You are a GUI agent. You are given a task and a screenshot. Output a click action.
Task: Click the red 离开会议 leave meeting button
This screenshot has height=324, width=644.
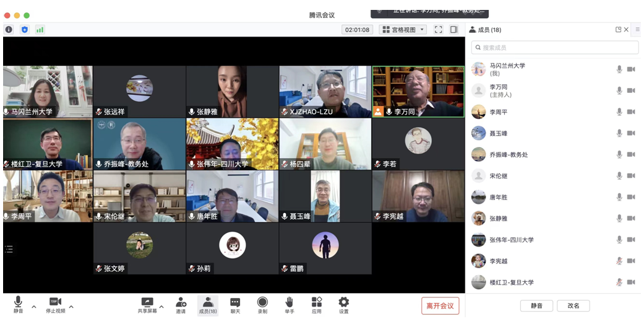coord(440,305)
